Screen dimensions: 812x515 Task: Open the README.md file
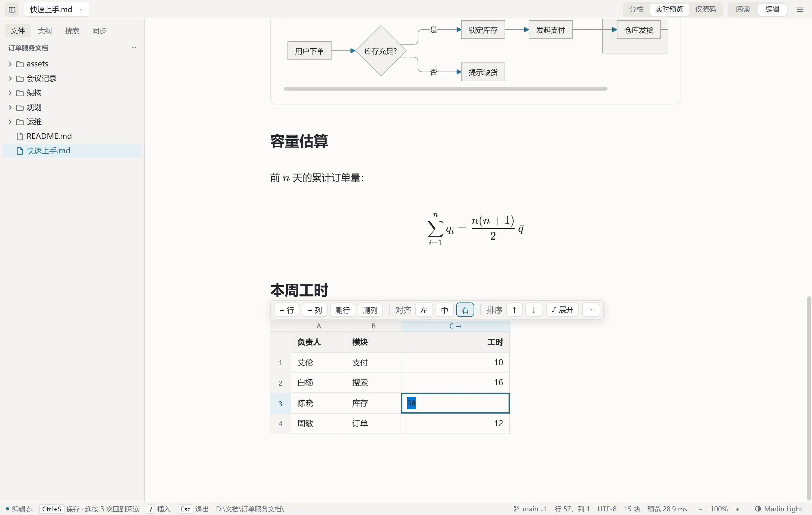(x=72, y=136)
